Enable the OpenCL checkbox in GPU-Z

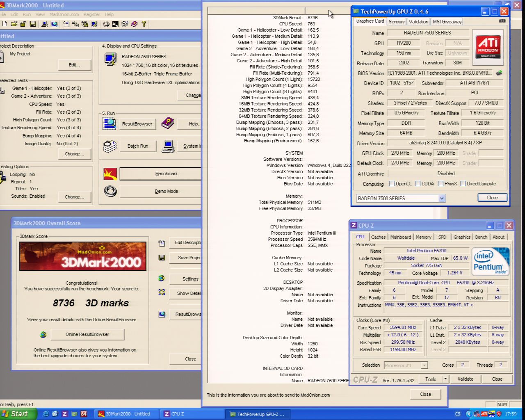tap(392, 184)
